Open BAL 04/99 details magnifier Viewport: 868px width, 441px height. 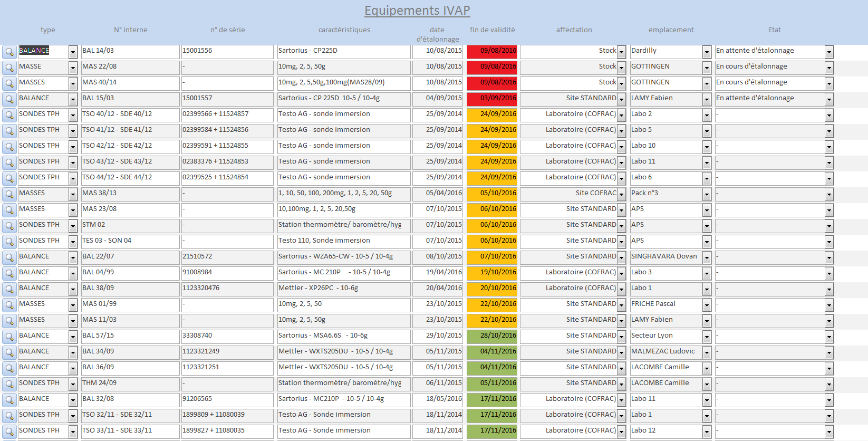[9, 273]
